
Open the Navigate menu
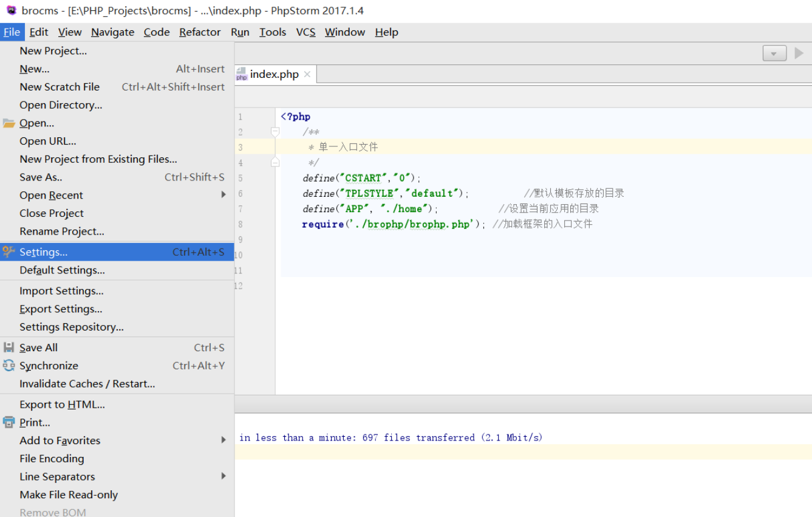pyautogui.click(x=112, y=32)
